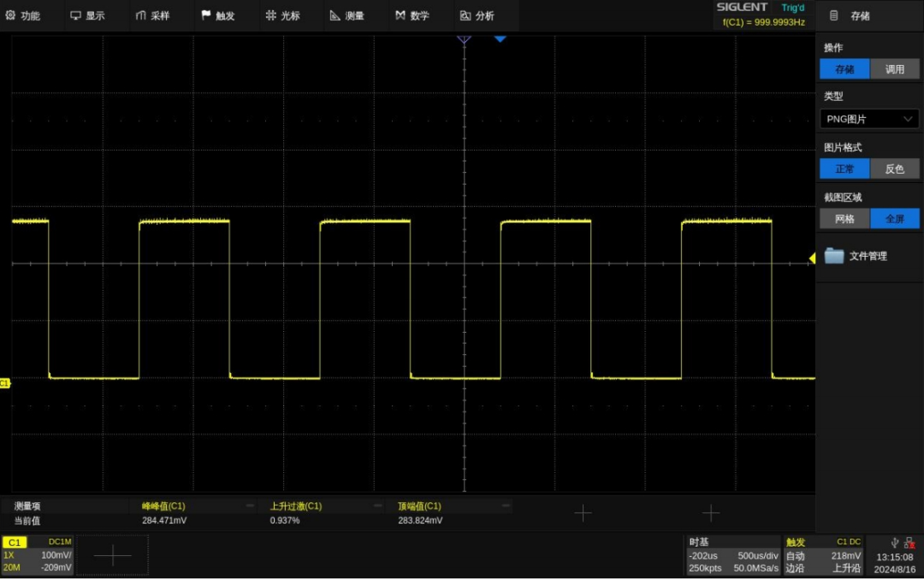Image resolution: width=924 pixels, height=580 pixels.
Task: Open the 分析 analysis menu
Action: click(x=477, y=16)
